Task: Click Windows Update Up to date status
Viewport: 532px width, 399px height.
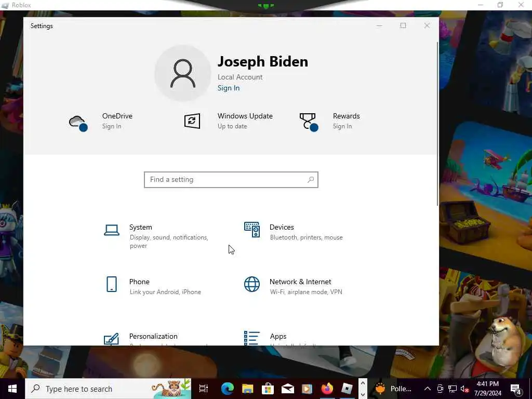Action: tap(232, 126)
